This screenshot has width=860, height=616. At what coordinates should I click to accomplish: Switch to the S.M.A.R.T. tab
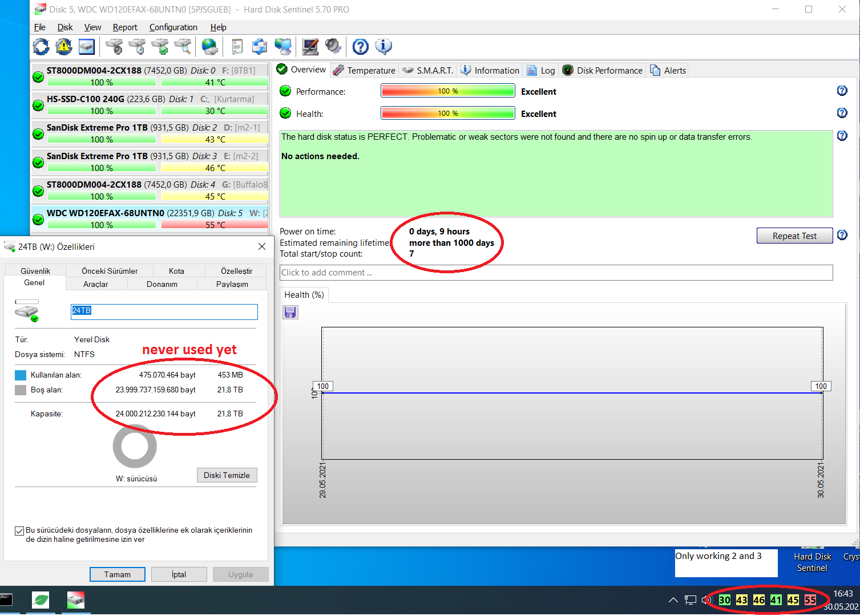(428, 70)
